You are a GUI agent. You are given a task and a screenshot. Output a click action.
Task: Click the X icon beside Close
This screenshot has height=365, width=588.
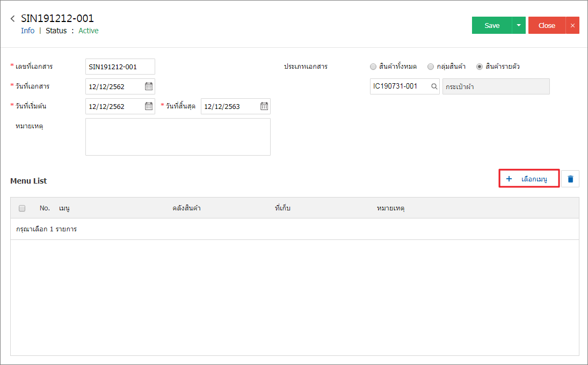pyautogui.click(x=572, y=25)
